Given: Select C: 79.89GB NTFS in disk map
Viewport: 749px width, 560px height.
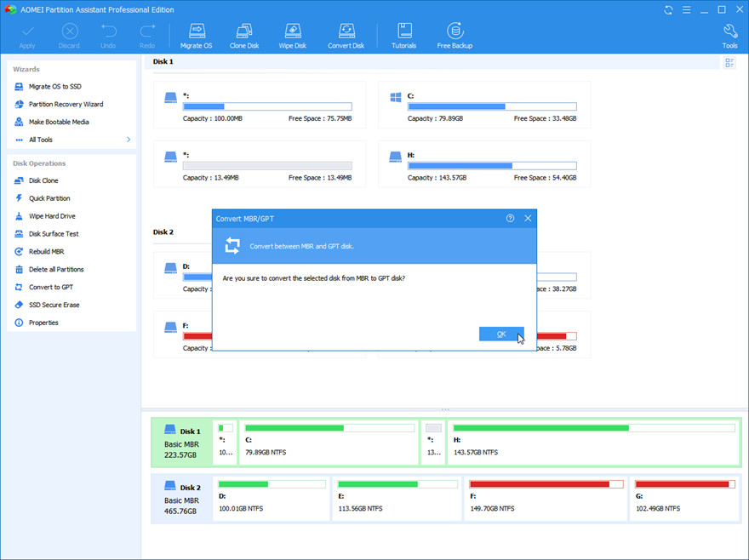Looking at the screenshot, I should pos(329,442).
